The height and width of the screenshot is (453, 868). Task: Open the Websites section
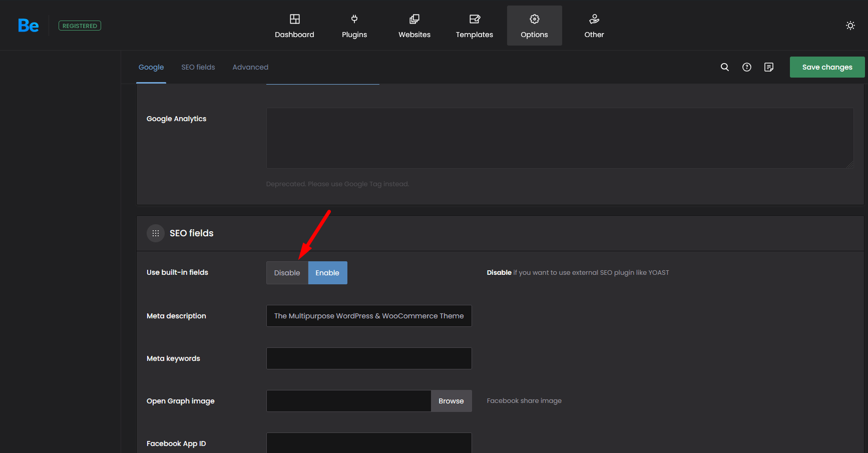[x=414, y=26]
